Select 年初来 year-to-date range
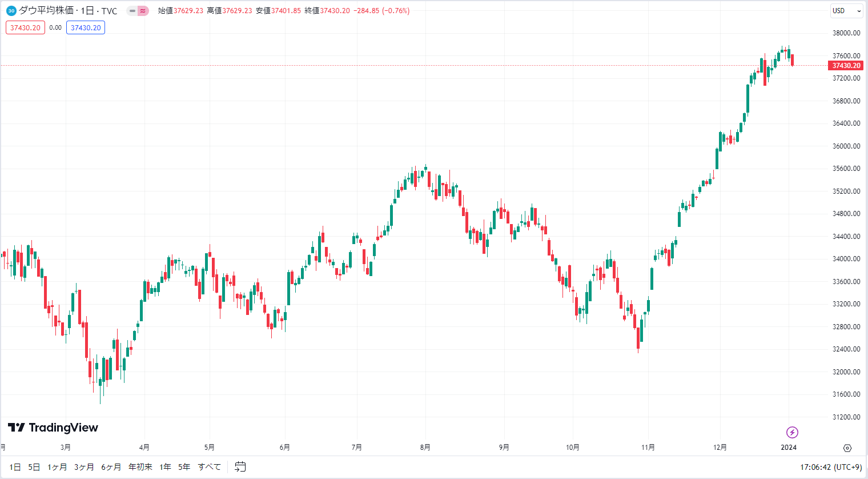 [x=140, y=467]
